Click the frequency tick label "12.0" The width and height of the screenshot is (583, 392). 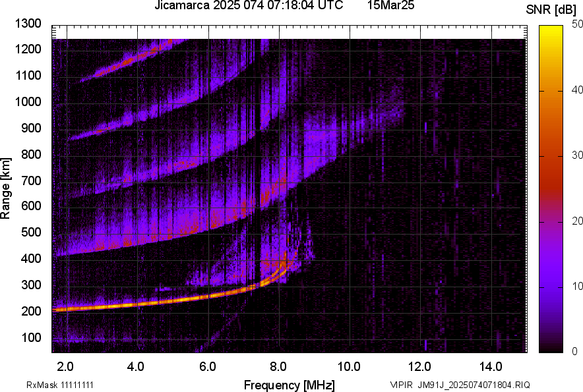[x=420, y=367]
